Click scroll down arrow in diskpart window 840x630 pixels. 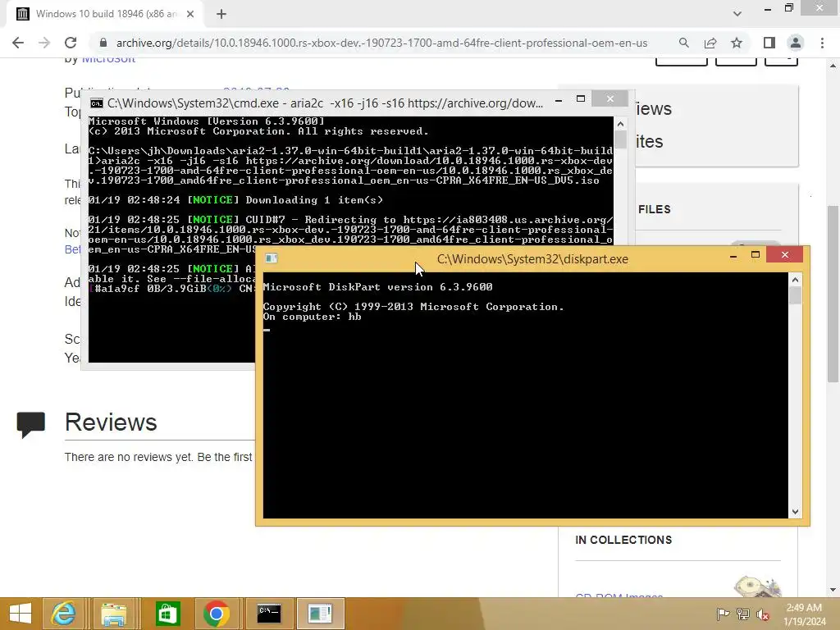795,512
